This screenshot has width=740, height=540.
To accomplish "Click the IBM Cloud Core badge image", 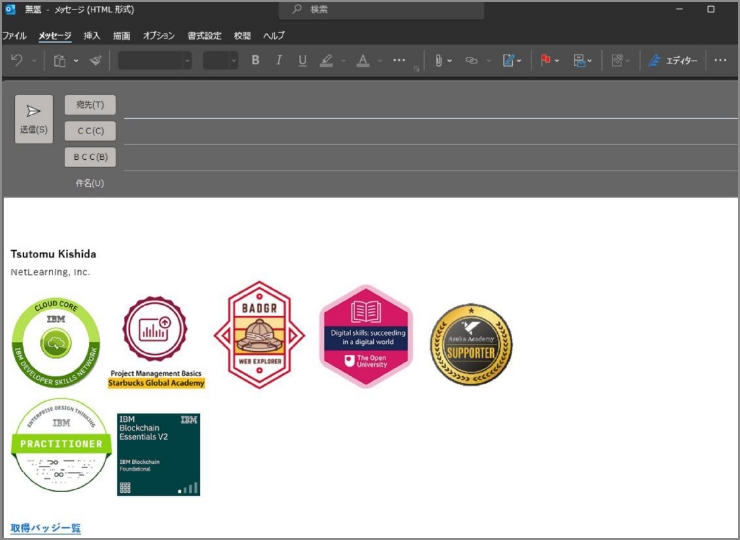I will 56,343.
